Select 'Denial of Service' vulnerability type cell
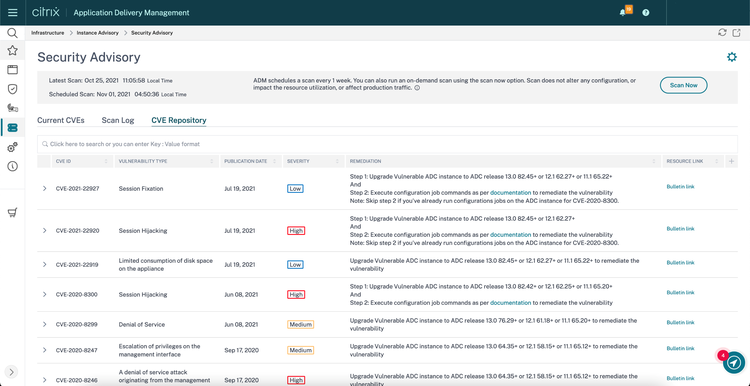 (x=142, y=324)
